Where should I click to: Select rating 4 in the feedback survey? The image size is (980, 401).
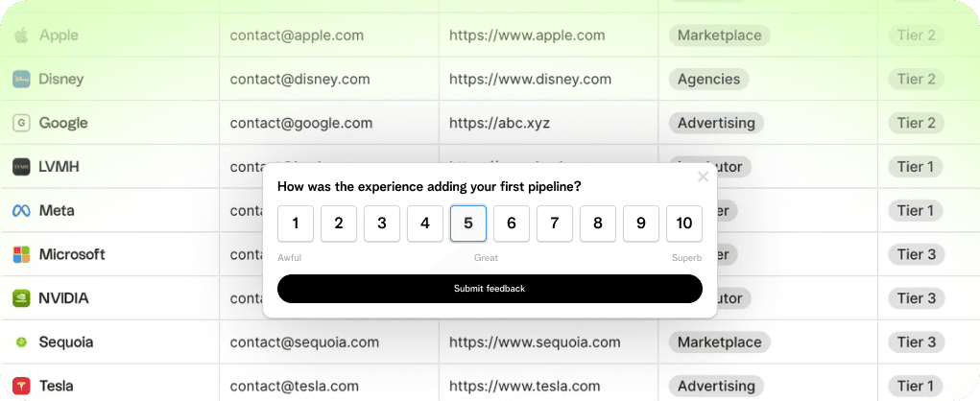[425, 224]
